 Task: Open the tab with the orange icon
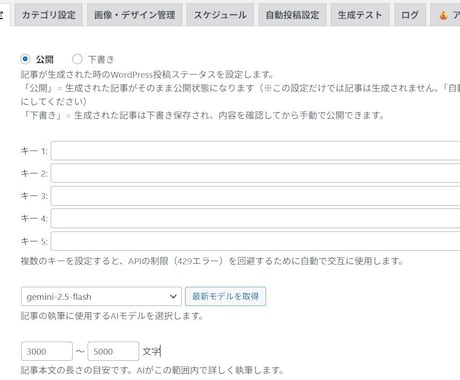point(445,15)
